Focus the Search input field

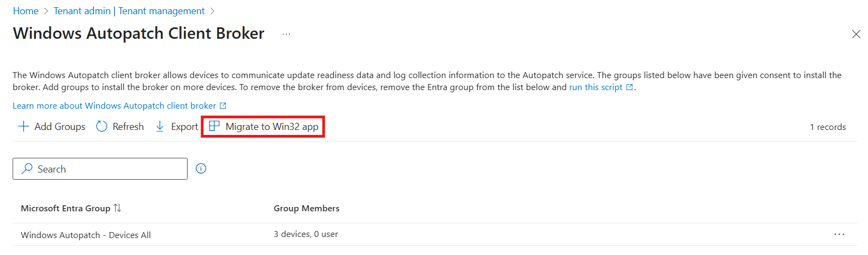coord(109,169)
